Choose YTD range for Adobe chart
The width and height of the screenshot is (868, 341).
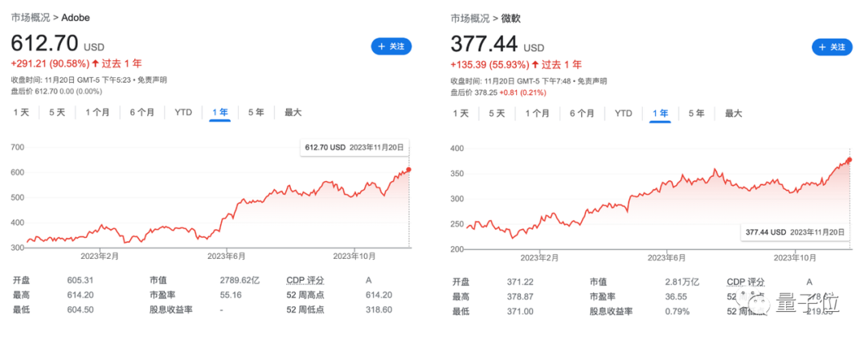coord(183,113)
